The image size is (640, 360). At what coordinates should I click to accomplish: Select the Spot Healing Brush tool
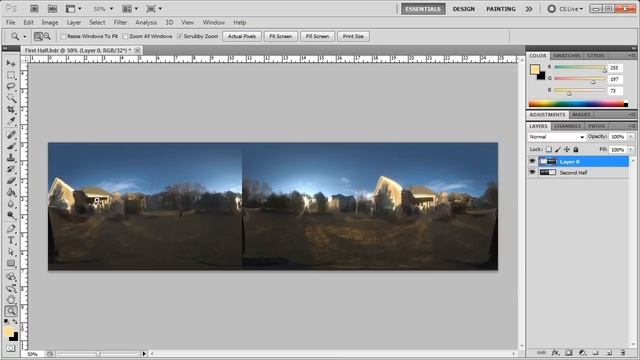[11, 135]
